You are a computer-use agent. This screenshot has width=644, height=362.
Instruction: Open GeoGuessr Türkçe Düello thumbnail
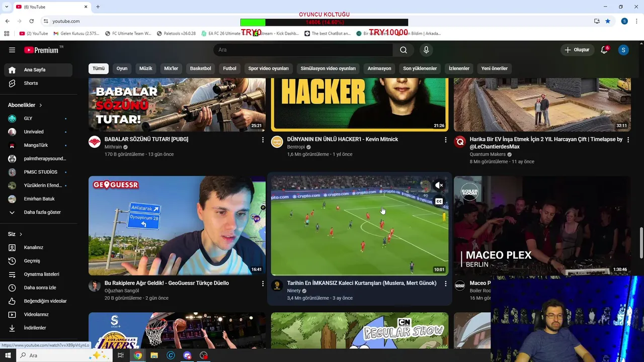[177, 226]
